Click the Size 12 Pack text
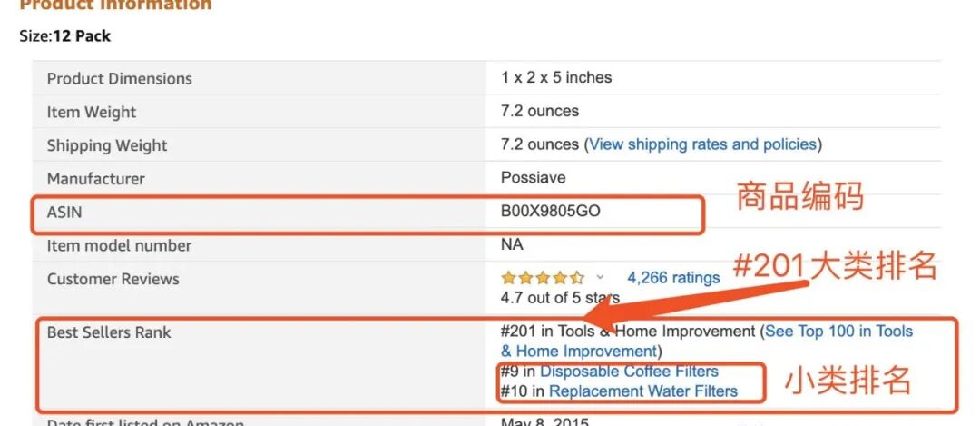Screen dimensions: 980x426 (64, 36)
